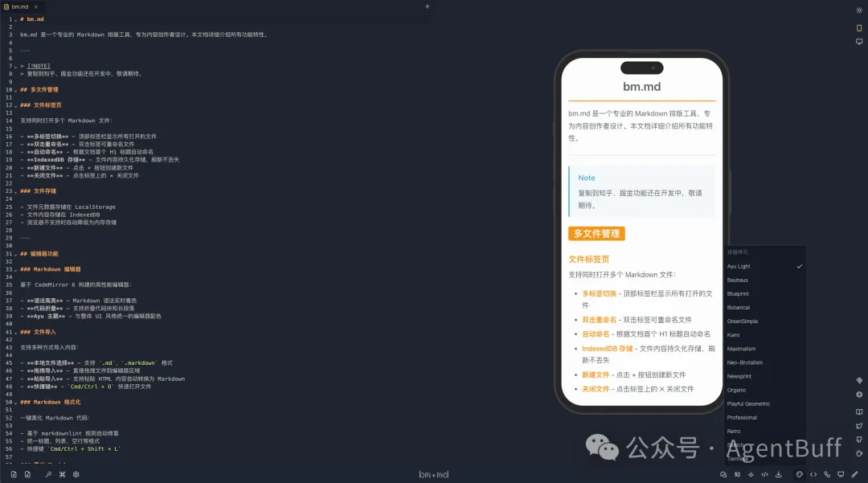Collapse the 编辑器功能 section at line 31
Image resolution: width=868 pixels, height=483 pixels.
point(15,254)
